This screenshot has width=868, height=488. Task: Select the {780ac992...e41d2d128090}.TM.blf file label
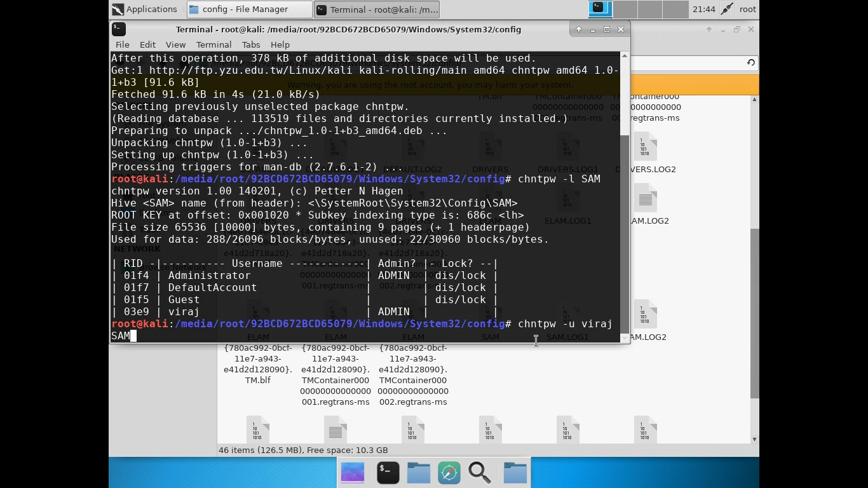pos(258,364)
